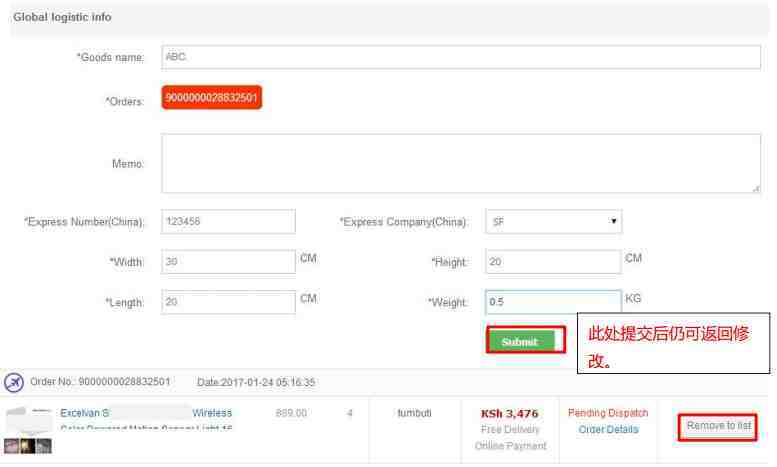
Task: Click the Order No. 9000000028832501 text
Action: pos(100,382)
